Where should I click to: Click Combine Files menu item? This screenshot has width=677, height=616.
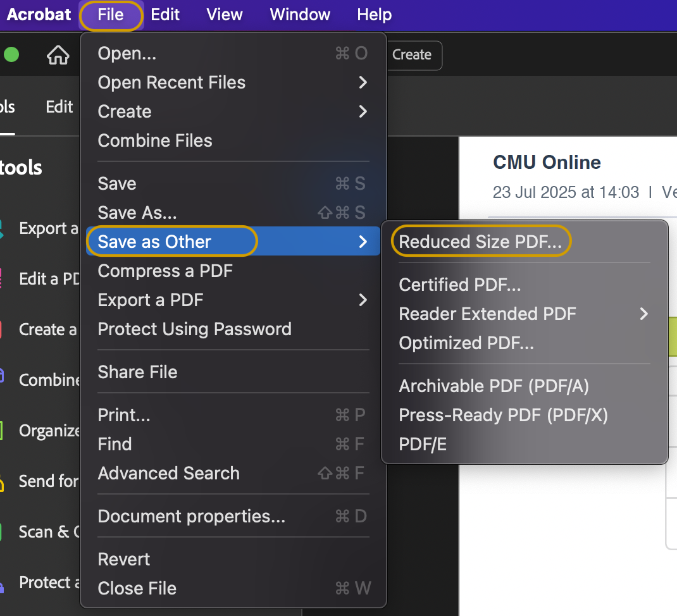155,140
